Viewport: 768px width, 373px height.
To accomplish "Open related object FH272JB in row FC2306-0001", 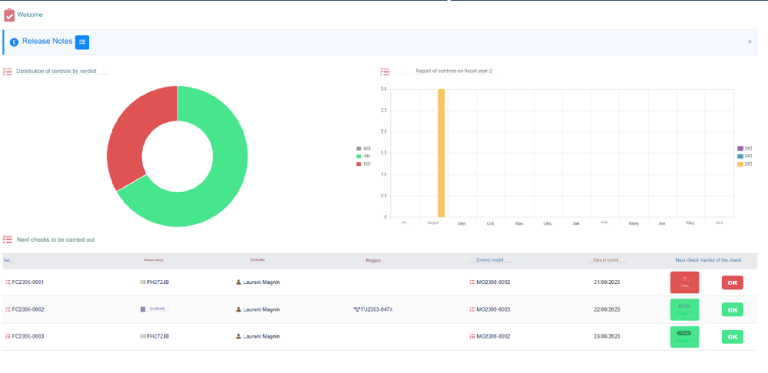I will click(x=158, y=282).
